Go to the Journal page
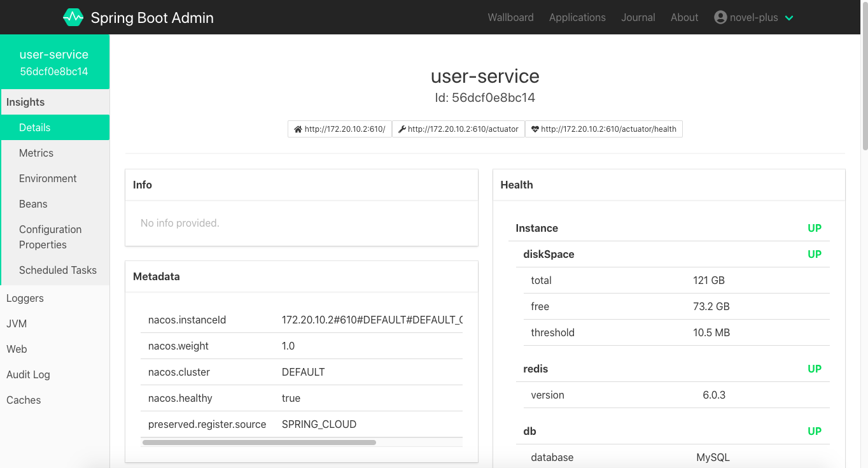Viewport: 868px width, 468px height. tap(638, 17)
